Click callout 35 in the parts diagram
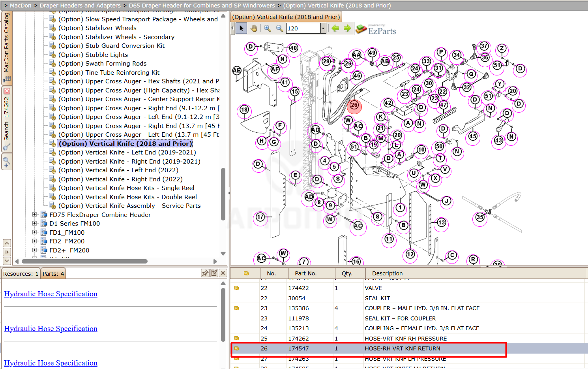Screen dimensions: 588x369 pyautogui.click(x=480, y=217)
